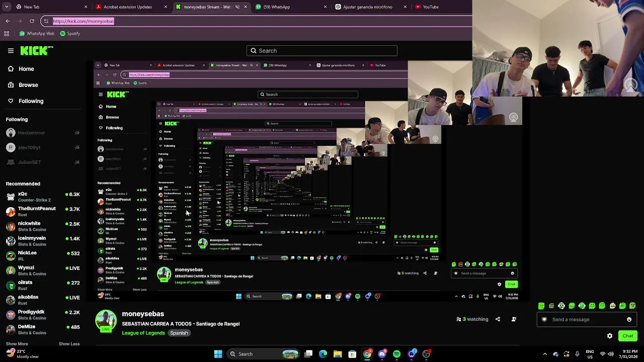Viewport: 644px width, 362px height.
Task: Open the Spotify bookmark
Action: tap(70, 34)
